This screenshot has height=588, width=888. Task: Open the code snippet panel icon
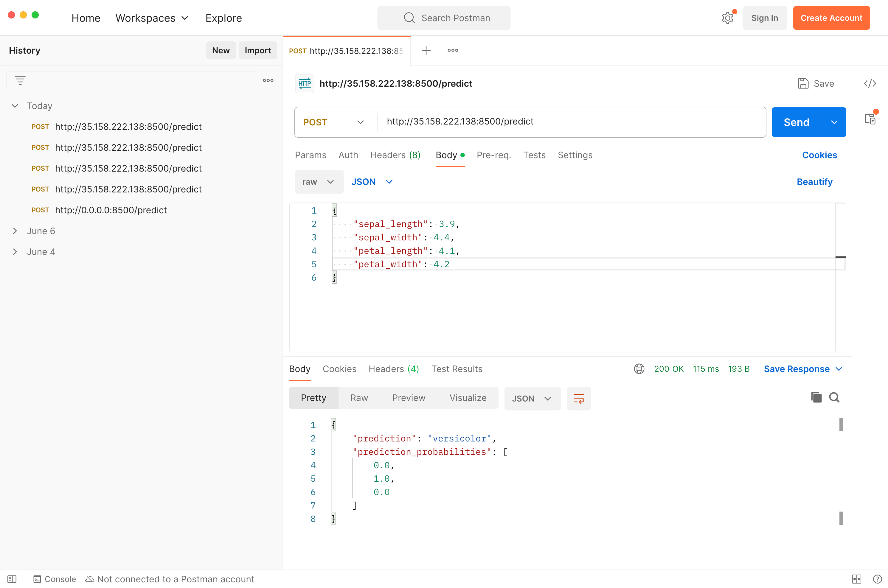[x=870, y=83]
